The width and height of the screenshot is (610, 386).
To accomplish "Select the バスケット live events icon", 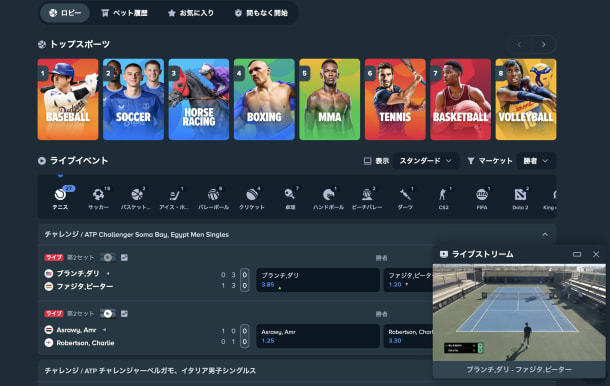I will click(x=136, y=198).
